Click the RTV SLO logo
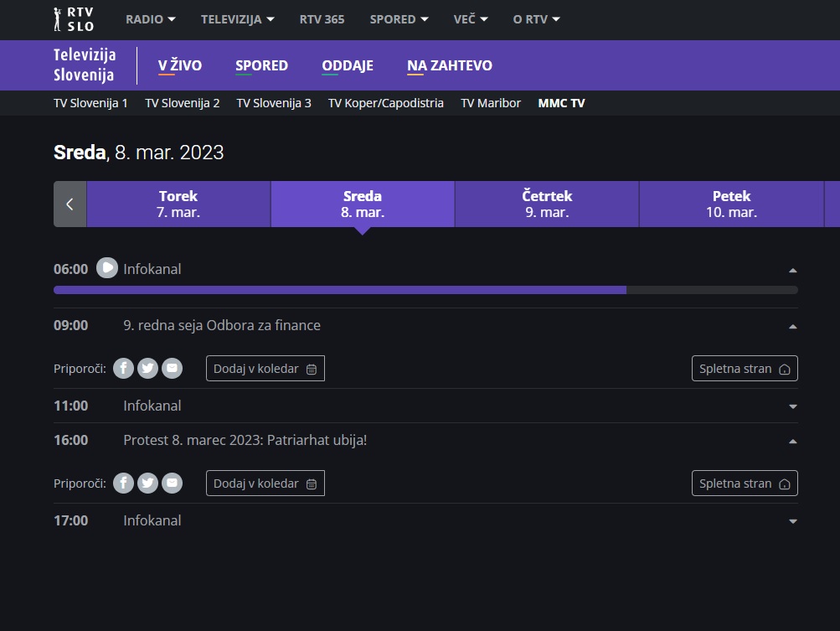The width and height of the screenshot is (840, 631). pyautogui.click(x=75, y=18)
